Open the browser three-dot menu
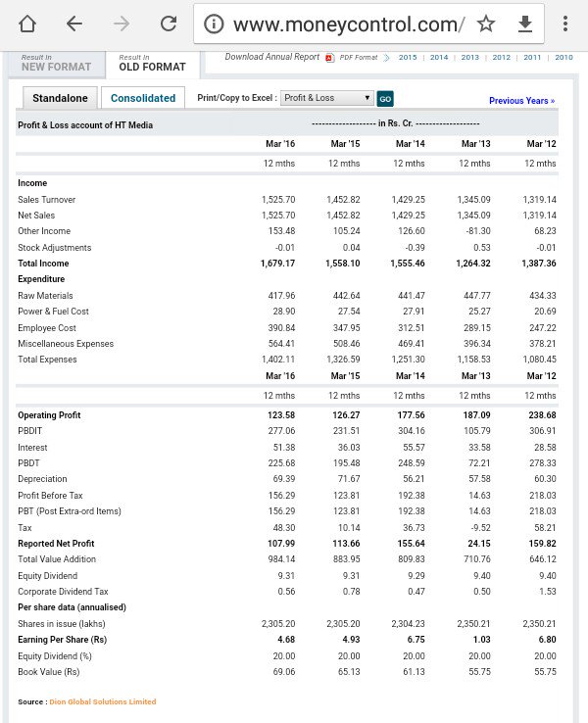Screen dimensions: 588x723 pyautogui.click(x=564, y=24)
